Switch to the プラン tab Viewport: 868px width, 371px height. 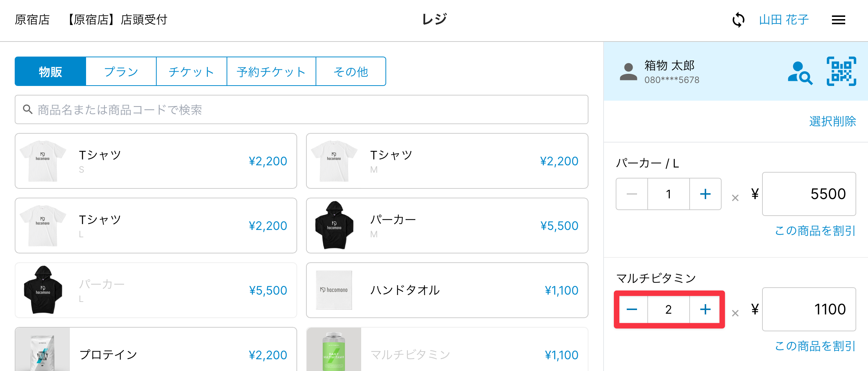pyautogui.click(x=121, y=72)
